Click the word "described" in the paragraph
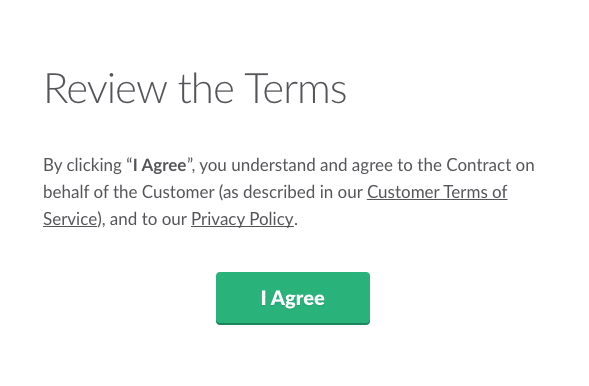 coord(279,192)
